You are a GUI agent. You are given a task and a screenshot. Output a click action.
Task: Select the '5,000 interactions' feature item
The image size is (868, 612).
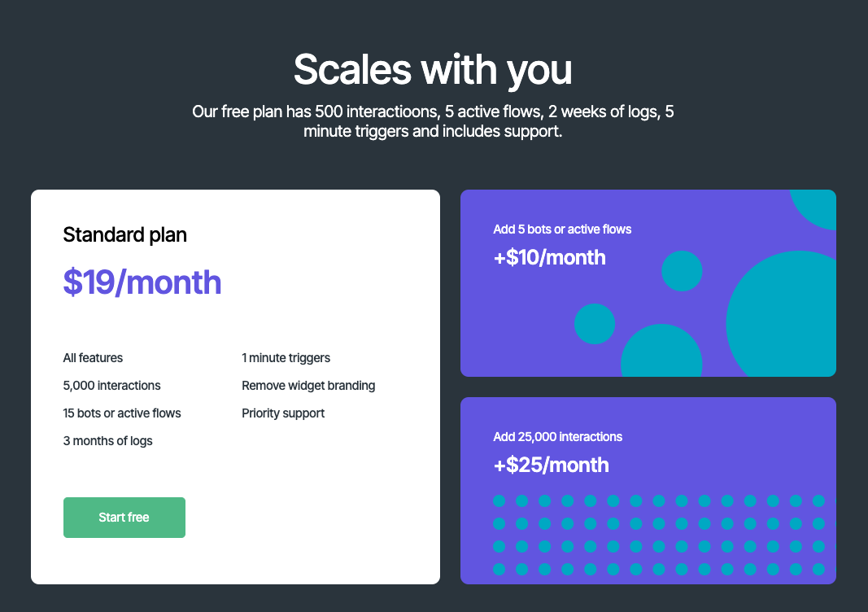pos(111,385)
